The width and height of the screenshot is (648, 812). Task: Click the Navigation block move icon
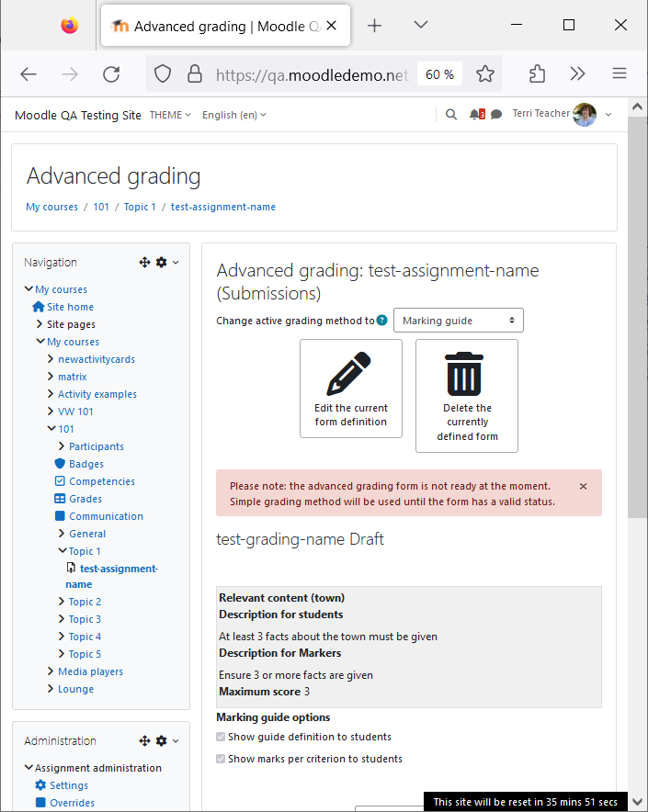(x=144, y=263)
